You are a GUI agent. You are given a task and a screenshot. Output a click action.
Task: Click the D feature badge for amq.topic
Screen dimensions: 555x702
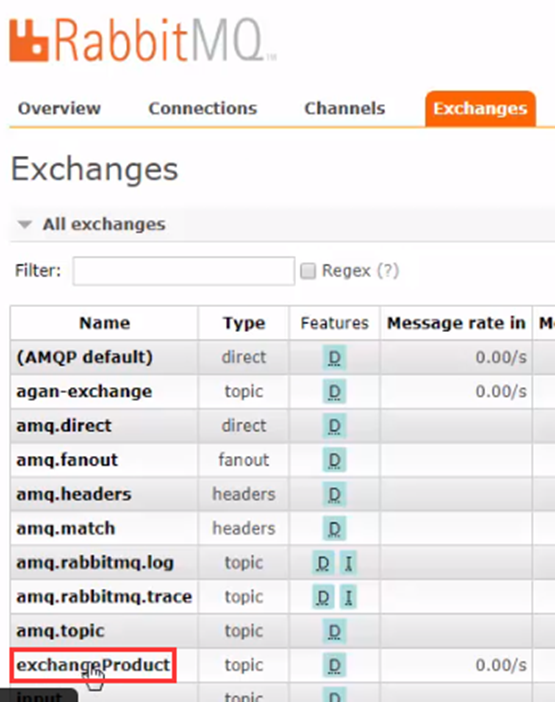tap(334, 631)
